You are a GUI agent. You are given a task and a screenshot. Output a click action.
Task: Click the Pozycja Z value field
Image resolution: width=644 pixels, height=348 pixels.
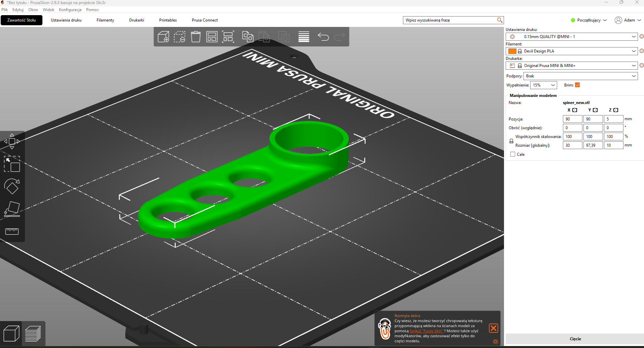tap(613, 119)
